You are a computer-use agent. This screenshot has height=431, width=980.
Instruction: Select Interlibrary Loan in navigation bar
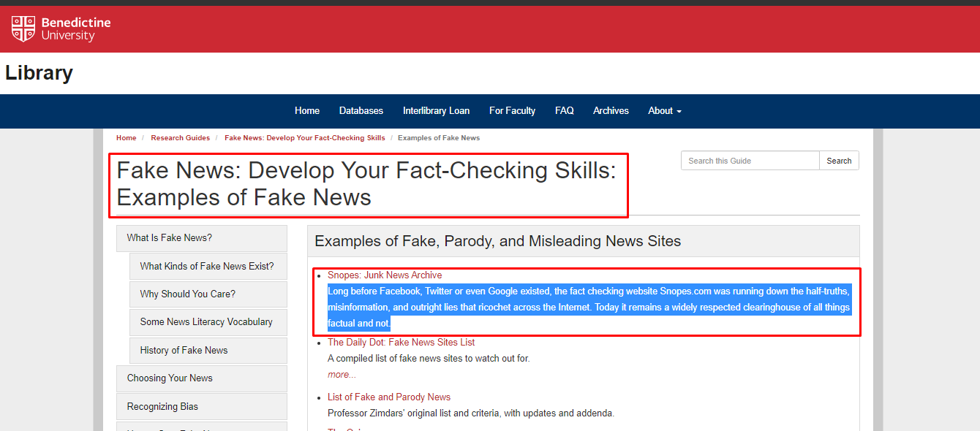coord(436,111)
